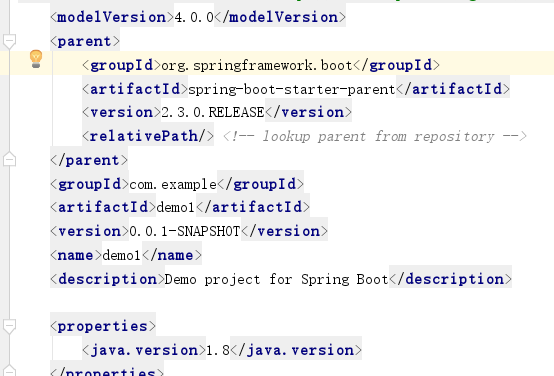The image size is (554, 376).
Task: Click the java.version value 1.8
Action: point(218,350)
